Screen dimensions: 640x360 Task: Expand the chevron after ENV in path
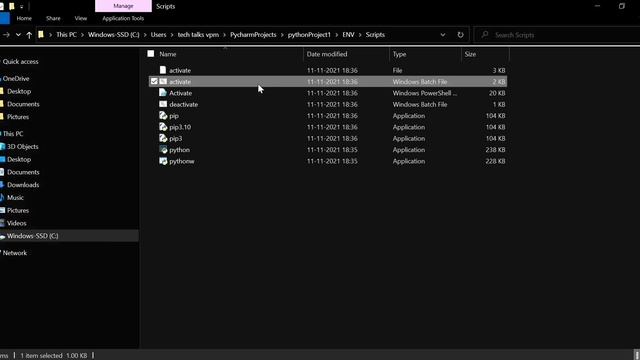point(360,35)
